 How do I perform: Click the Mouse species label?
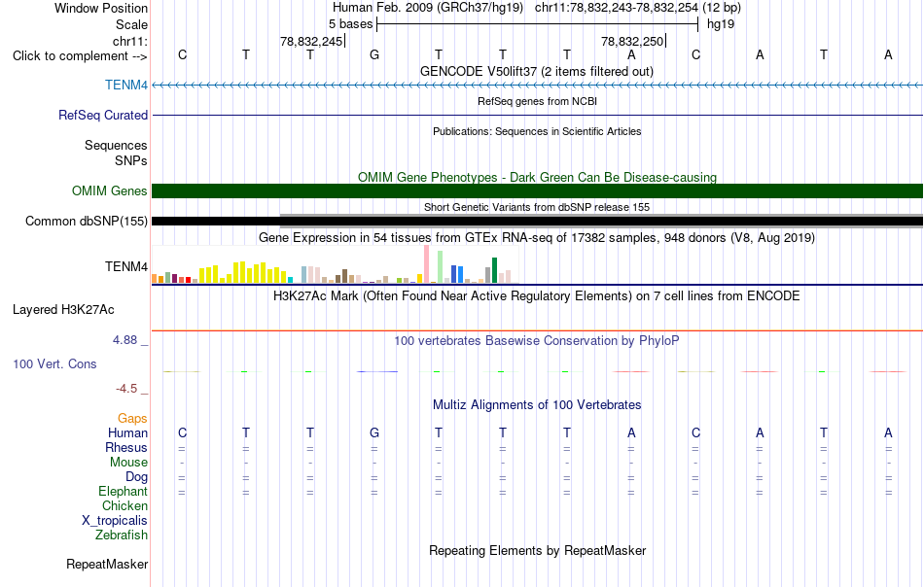click(x=128, y=463)
